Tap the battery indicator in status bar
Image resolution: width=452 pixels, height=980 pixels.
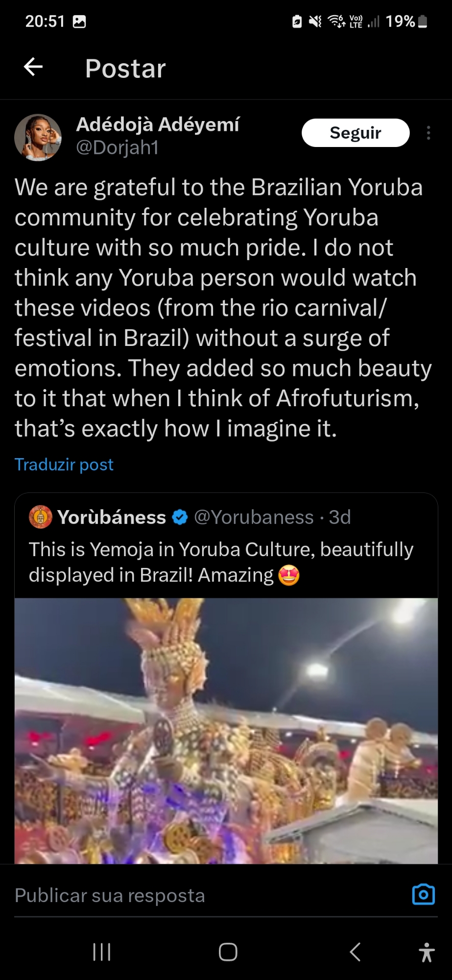coord(424,22)
